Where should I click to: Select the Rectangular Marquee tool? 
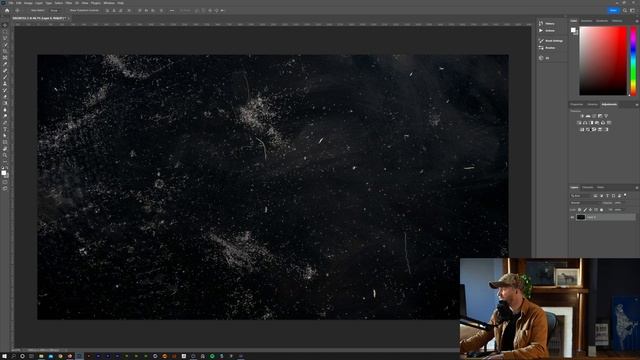[5, 31]
